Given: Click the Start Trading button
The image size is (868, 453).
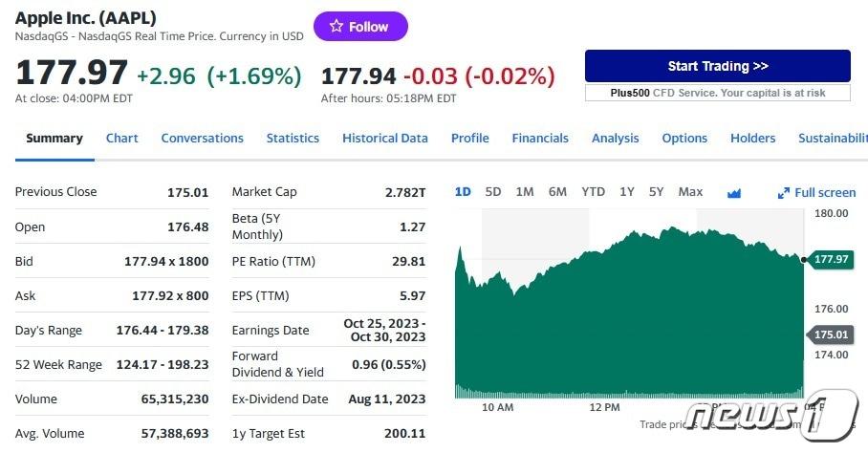Looking at the screenshot, I should [717, 66].
